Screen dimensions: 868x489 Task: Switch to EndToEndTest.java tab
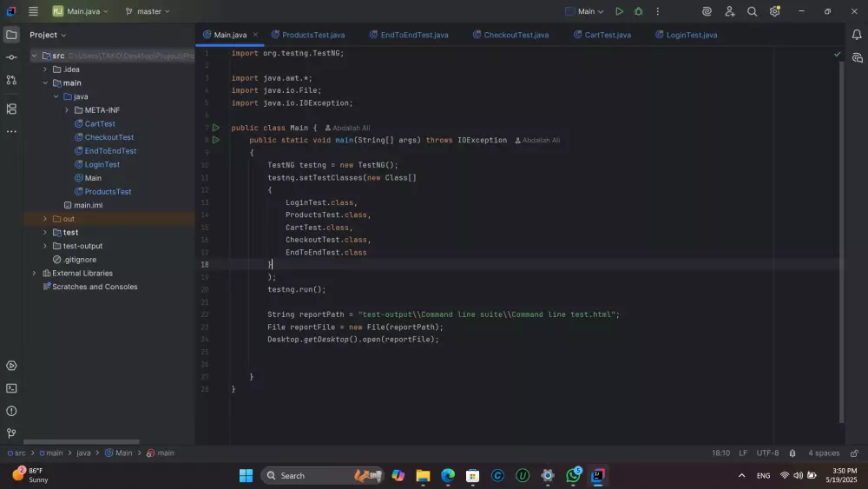pos(409,35)
